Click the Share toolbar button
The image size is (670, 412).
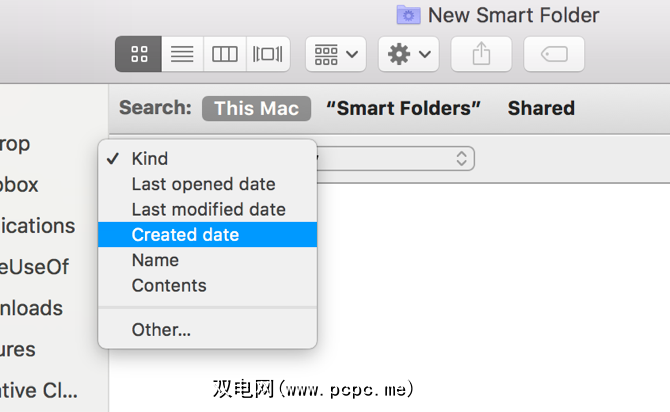(x=481, y=54)
